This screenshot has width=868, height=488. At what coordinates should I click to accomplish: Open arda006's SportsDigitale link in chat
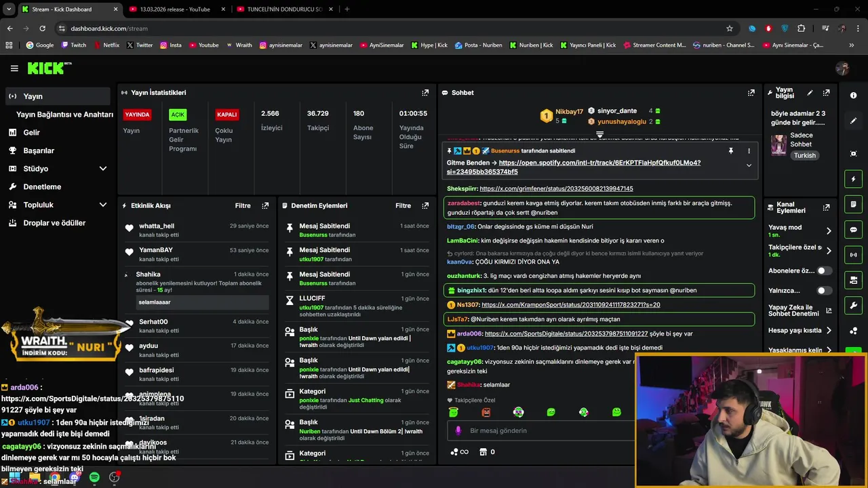tap(566, 333)
